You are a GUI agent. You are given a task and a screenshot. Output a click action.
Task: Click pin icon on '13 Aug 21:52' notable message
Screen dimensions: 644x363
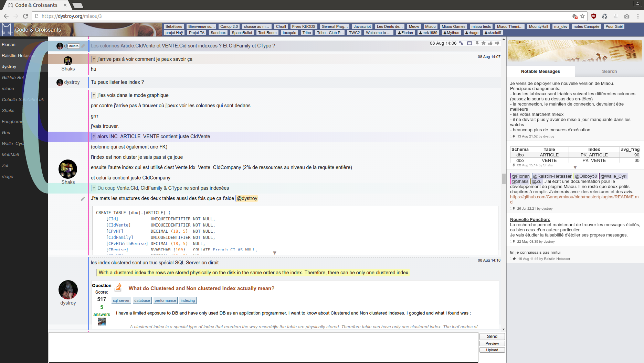click(514, 136)
